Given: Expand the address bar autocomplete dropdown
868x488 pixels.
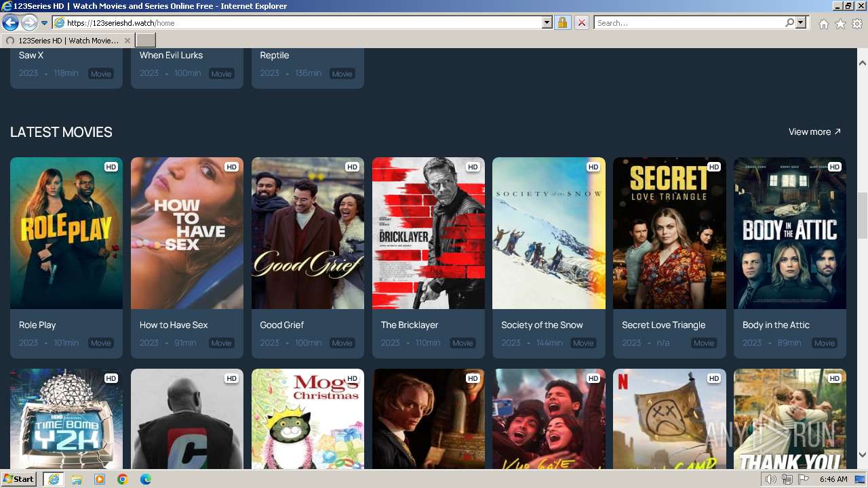Looking at the screenshot, I should tap(547, 23).
